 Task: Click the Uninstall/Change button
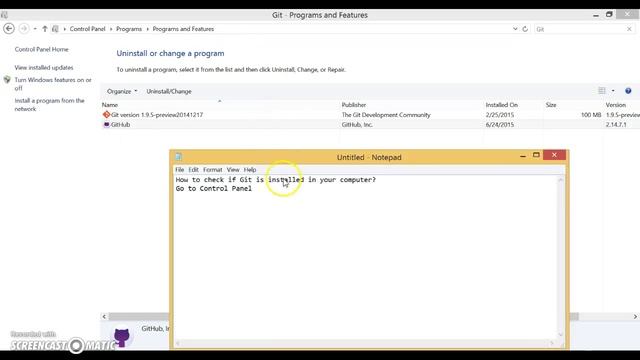(x=169, y=91)
